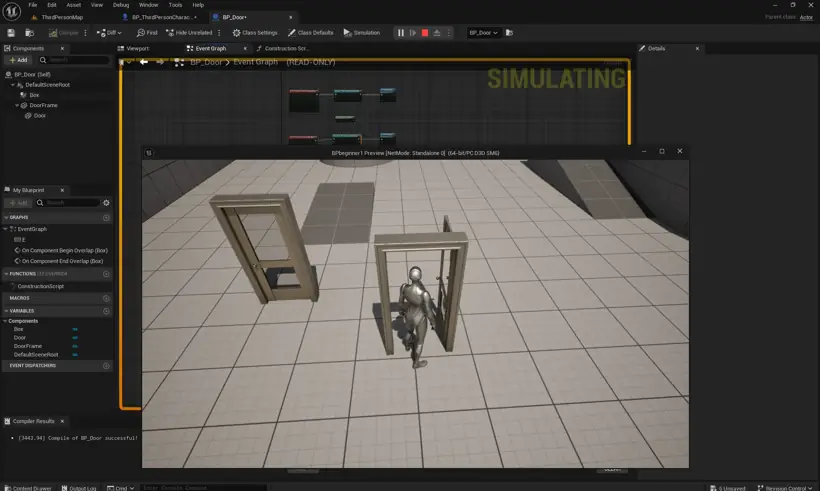Click the icon right of BP_Door dropdown

click(509, 33)
